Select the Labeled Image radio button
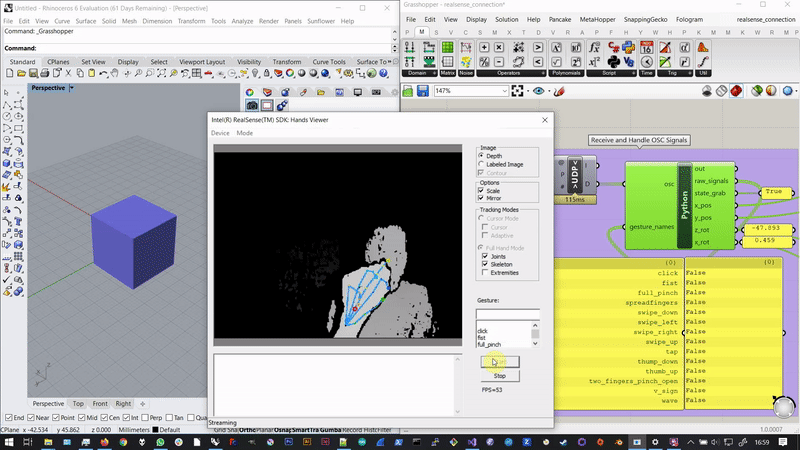 [x=483, y=164]
